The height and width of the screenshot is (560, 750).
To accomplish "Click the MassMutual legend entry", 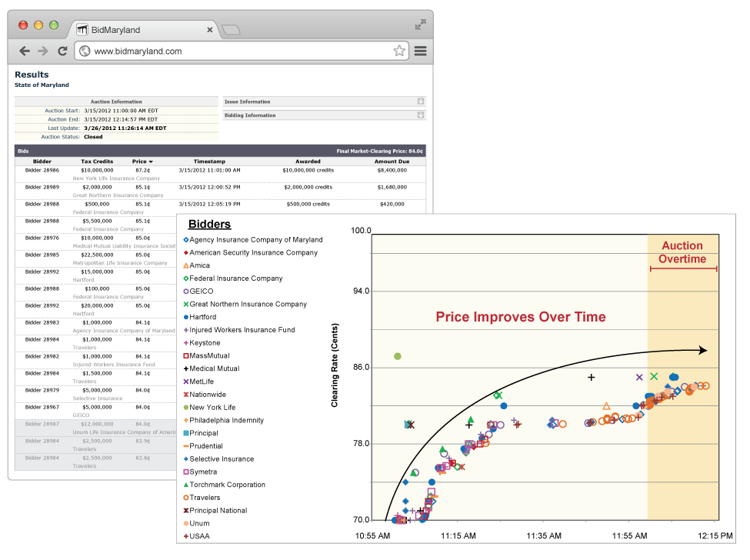I will tap(207, 356).
